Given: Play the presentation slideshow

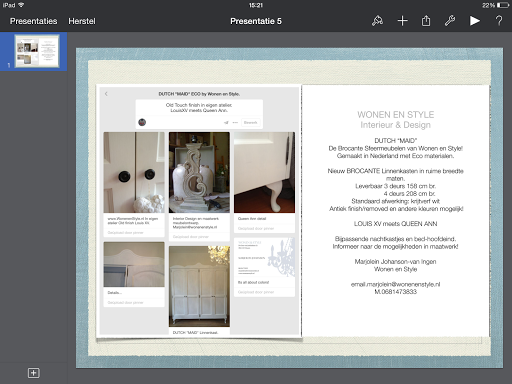Looking at the screenshot, I should [475, 21].
